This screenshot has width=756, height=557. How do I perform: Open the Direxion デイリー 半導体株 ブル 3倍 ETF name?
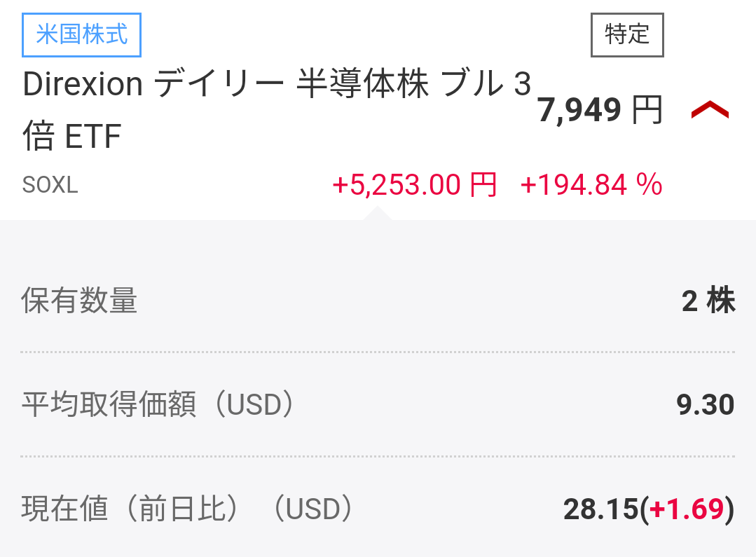click(276, 110)
